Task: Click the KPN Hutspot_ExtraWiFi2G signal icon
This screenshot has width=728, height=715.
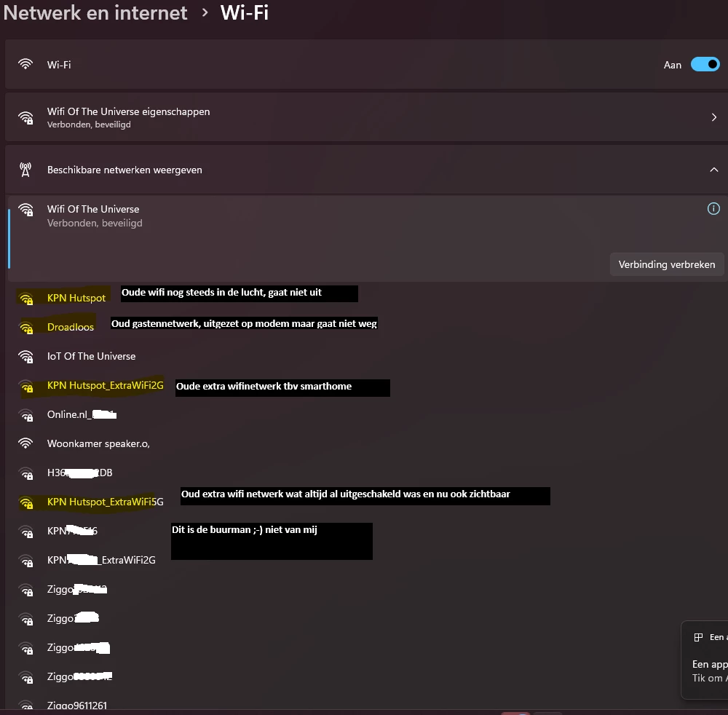Action: point(26,387)
